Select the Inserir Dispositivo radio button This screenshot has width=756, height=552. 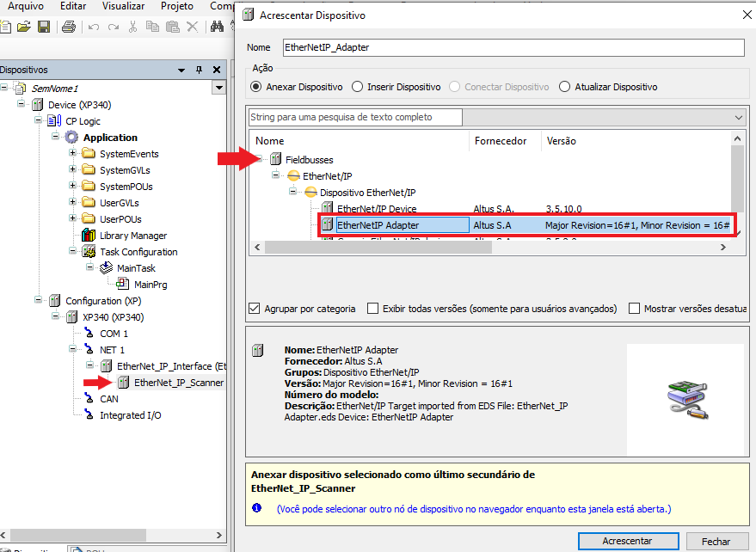(x=359, y=87)
